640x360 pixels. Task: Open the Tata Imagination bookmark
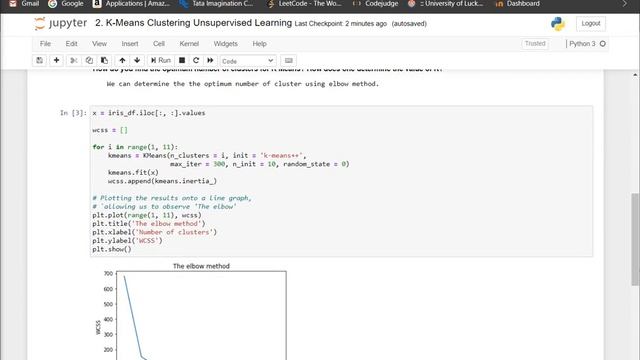216,4
